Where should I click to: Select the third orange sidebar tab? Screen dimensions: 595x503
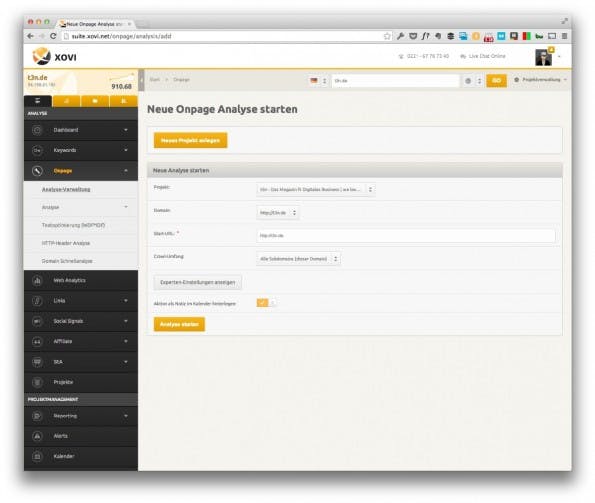95,101
